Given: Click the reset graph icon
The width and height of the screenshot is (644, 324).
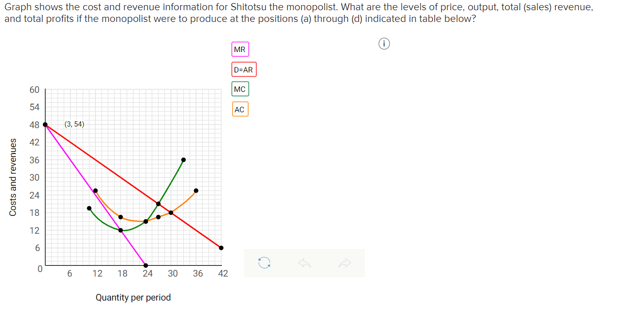Looking at the screenshot, I should (x=264, y=263).
